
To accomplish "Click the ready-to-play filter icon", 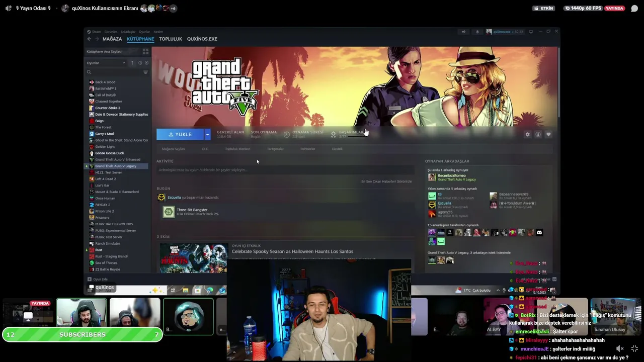I will click(x=146, y=63).
